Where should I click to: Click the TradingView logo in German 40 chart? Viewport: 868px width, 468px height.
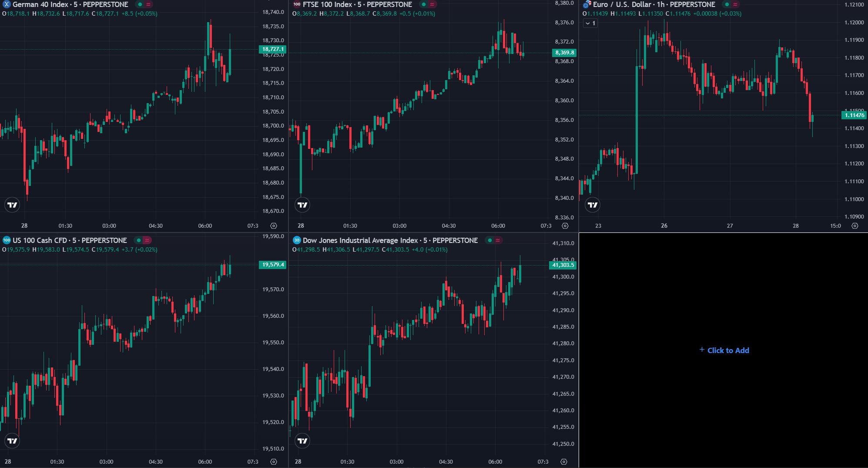tap(12, 205)
